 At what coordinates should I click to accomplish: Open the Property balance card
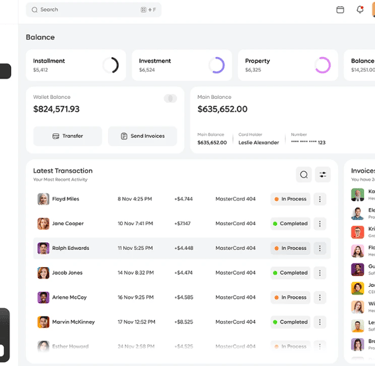coord(288,65)
